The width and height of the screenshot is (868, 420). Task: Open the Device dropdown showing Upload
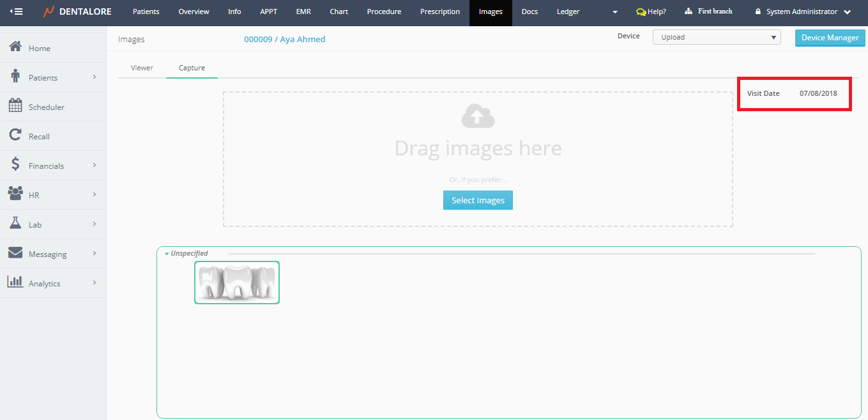pyautogui.click(x=716, y=37)
